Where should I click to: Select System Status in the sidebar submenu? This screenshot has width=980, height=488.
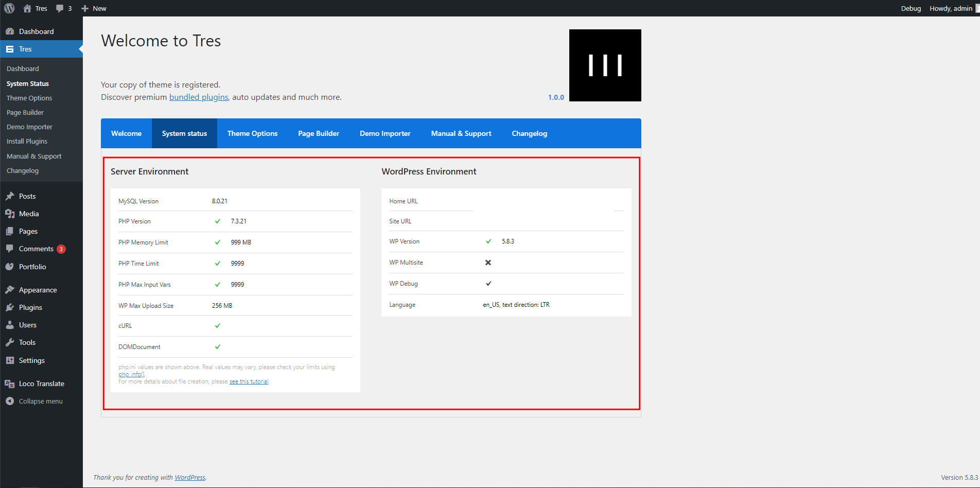click(28, 83)
